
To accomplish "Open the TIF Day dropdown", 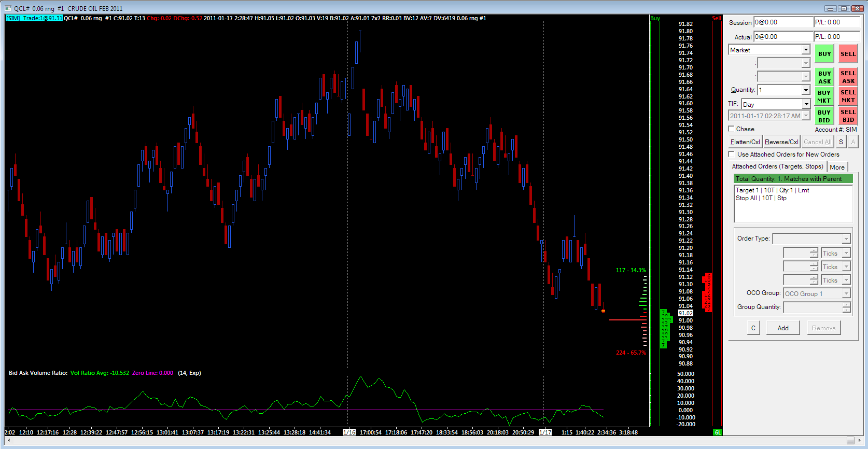I will [806, 104].
